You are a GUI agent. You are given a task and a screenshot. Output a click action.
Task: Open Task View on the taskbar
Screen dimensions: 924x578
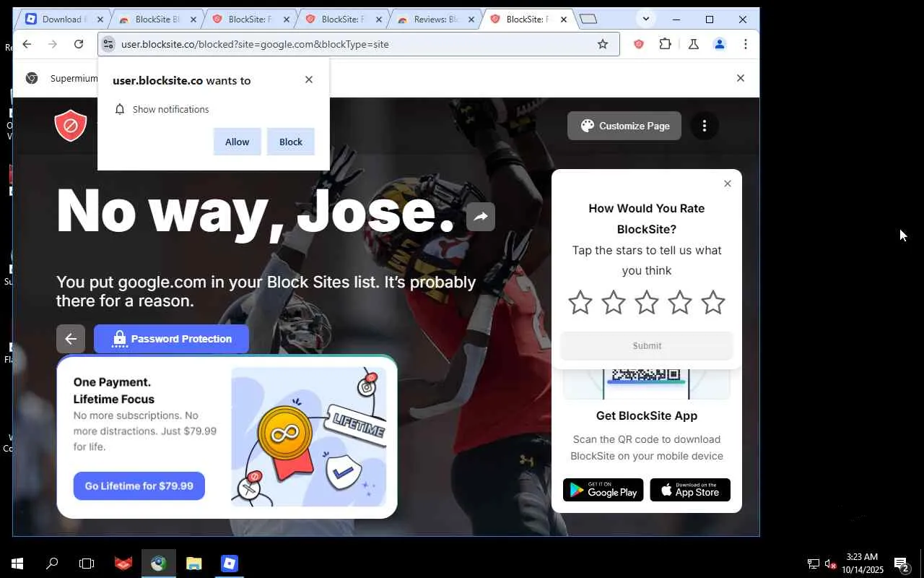coord(87,564)
